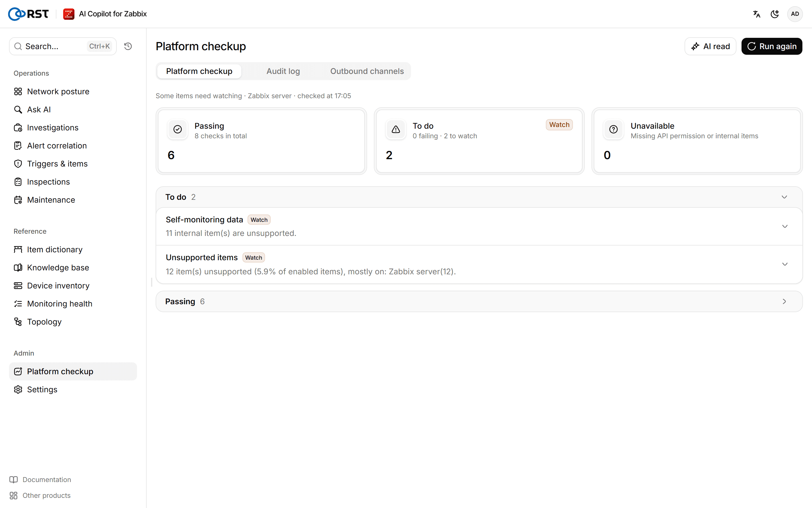Open Settings in Admin section
812x508 pixels.
click(x=73, y=389)
